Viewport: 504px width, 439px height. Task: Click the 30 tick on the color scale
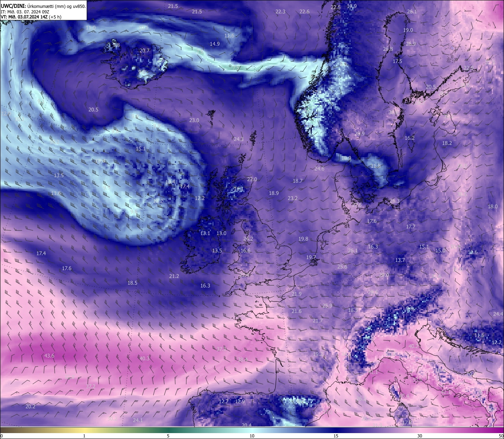(x=420, y=436)
